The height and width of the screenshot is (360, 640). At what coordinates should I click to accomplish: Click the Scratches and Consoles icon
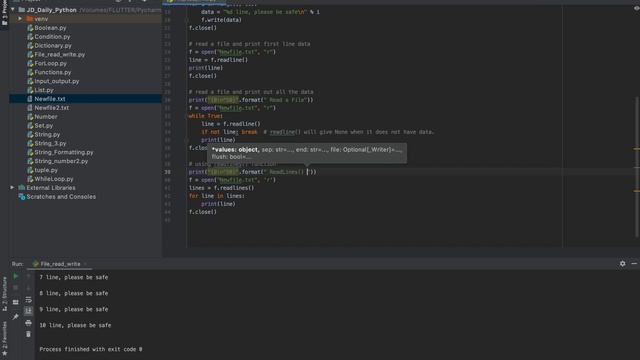tap(22, 197)
